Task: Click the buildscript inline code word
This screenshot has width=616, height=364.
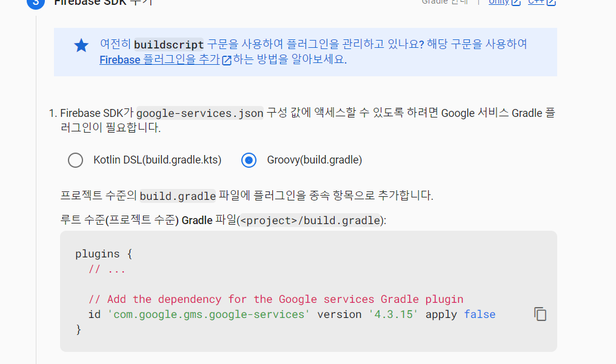Action: (x=169, y=44)
